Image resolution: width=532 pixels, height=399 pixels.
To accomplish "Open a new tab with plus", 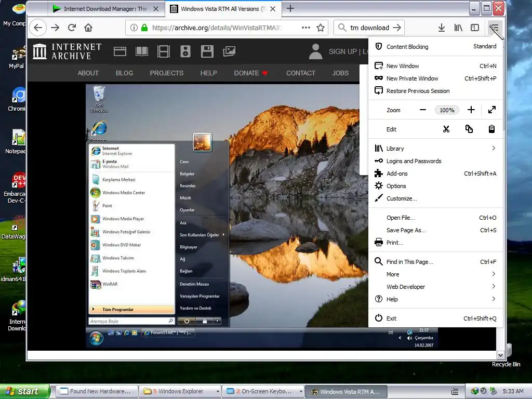I will click(290, 8).
